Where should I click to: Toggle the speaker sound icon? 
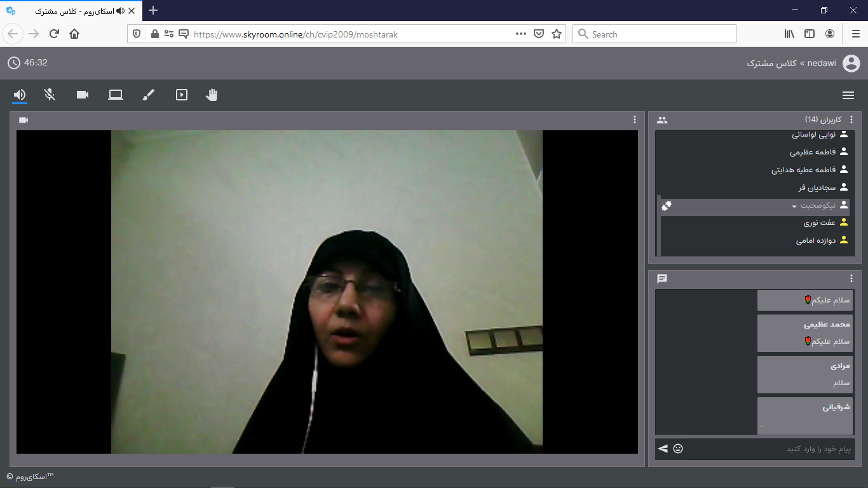point(20,95)
